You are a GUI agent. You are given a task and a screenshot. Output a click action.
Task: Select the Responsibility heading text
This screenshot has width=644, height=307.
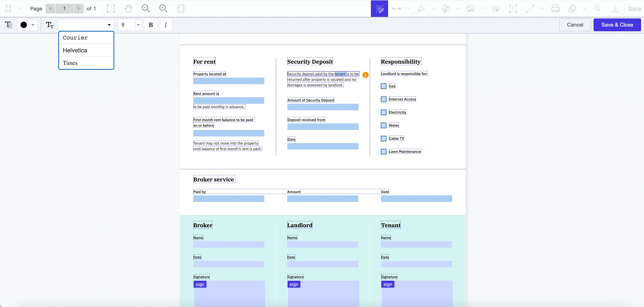pyautogui.click(x=401, y=62)
